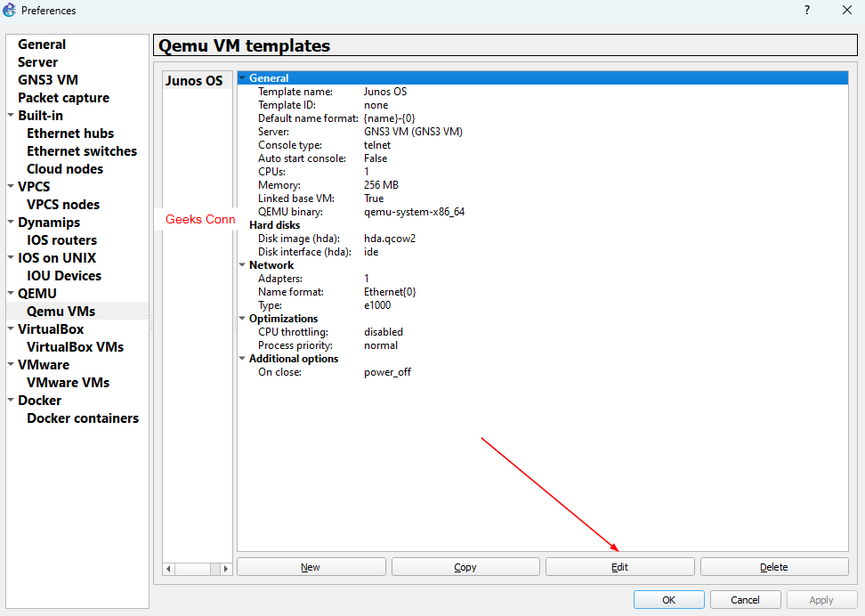The height and width of the screenshot is (616, 865).
Task: Select the Junos OS template
Action: [194, 80]
